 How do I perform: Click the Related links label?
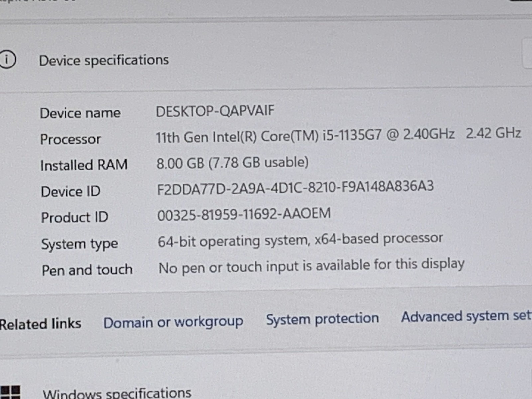[41, 324]
